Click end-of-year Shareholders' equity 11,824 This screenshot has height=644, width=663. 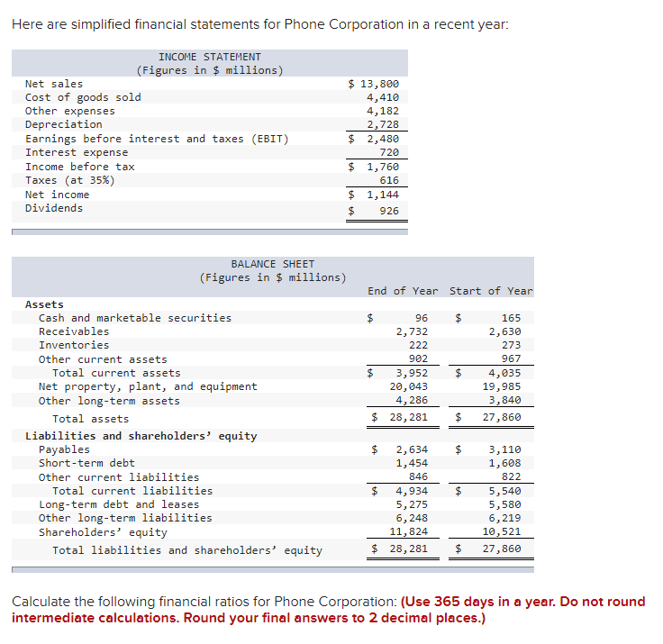(x=408, y=531)
